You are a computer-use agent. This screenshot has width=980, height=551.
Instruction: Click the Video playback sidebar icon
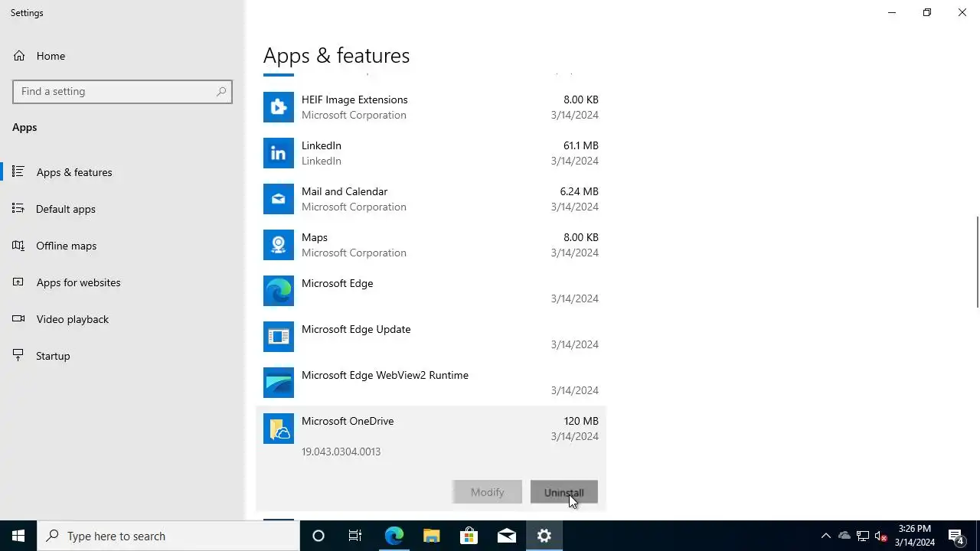point(18,319)
